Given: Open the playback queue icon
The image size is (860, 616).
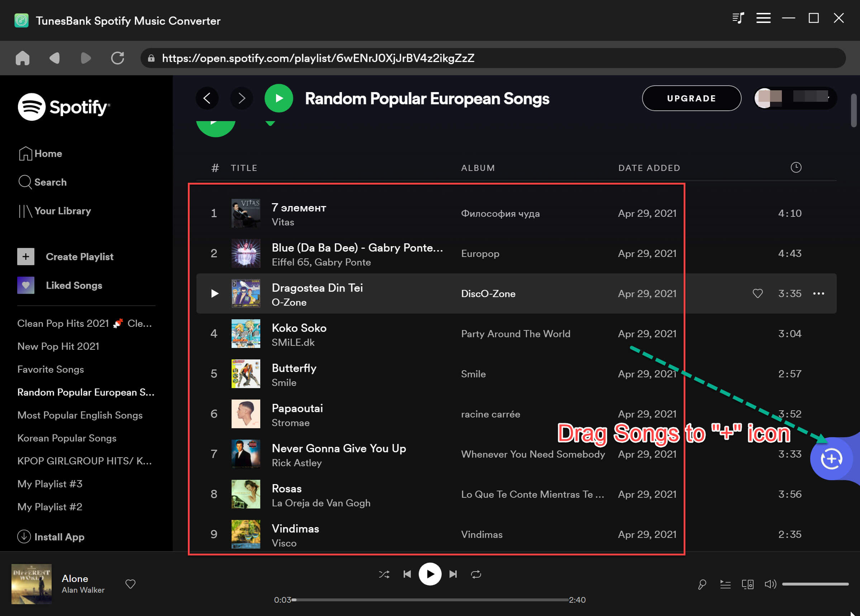Looking at the screenshot, I should coord(725,584).
